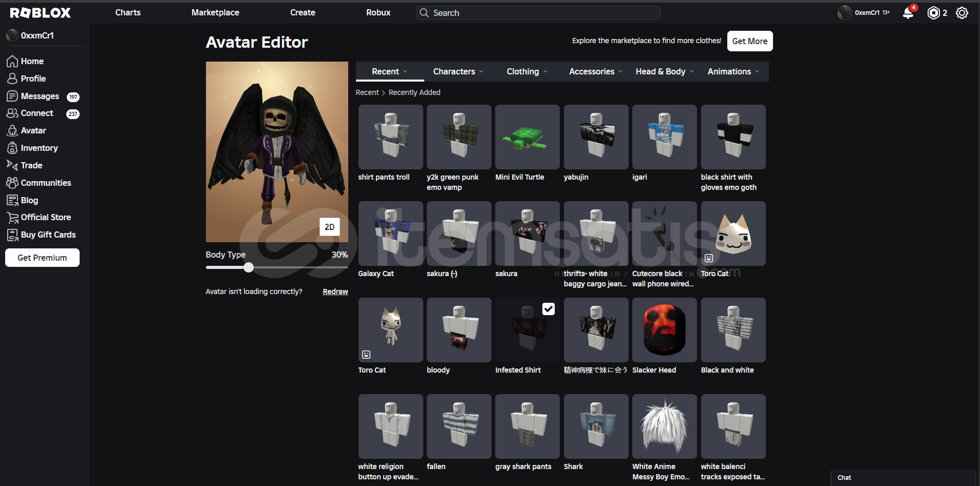Click the Get More button
The height and width of the screenshot is (486, 980).
[749, 41]
